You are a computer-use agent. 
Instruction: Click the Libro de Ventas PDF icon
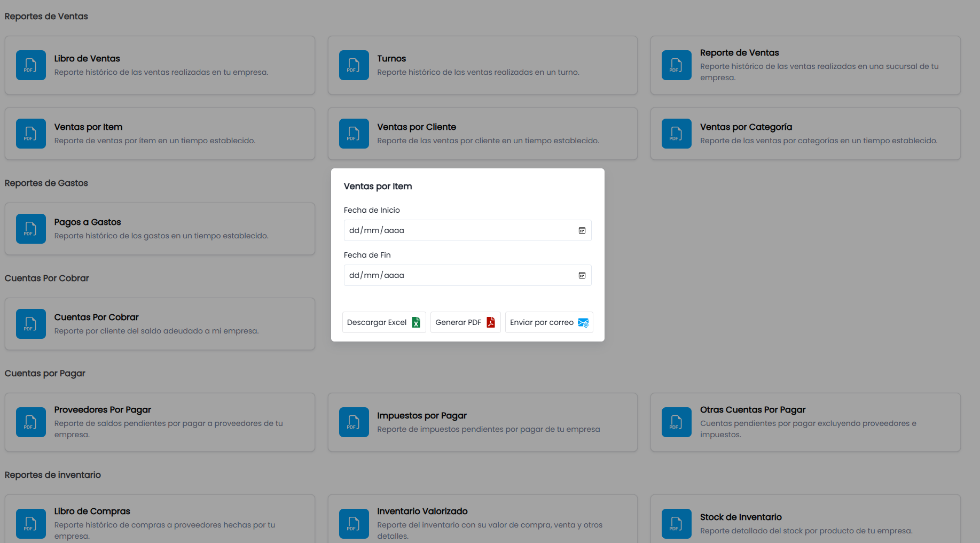tap(31, 65)
